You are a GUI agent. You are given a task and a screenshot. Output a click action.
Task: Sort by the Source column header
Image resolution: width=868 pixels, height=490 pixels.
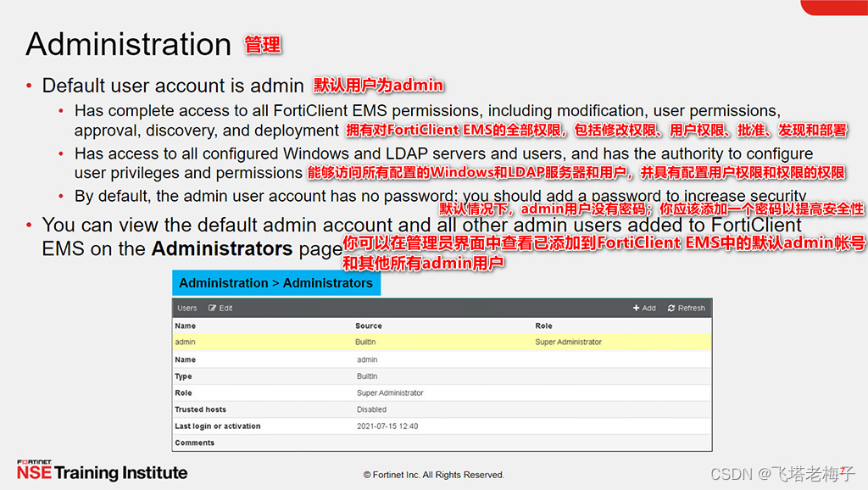point(369,326)
